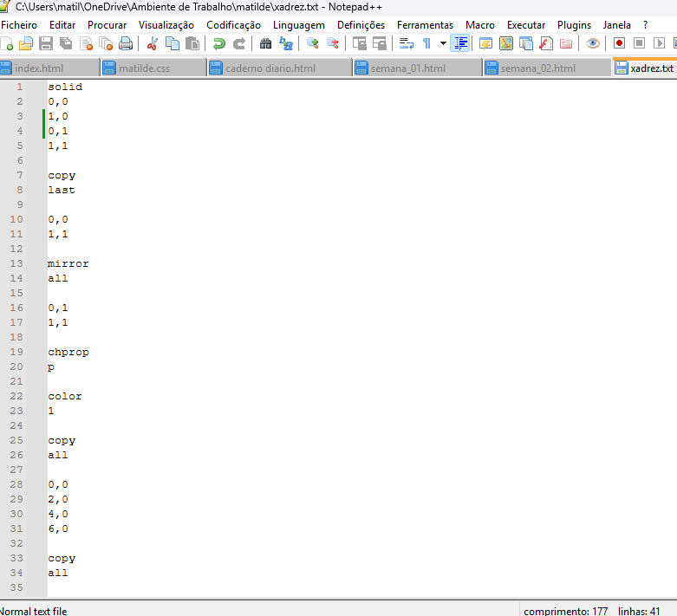This screenshot has width=677, height=616.
Task: Toggle show all characters pilcrow icon
Action: pos(426,43)
